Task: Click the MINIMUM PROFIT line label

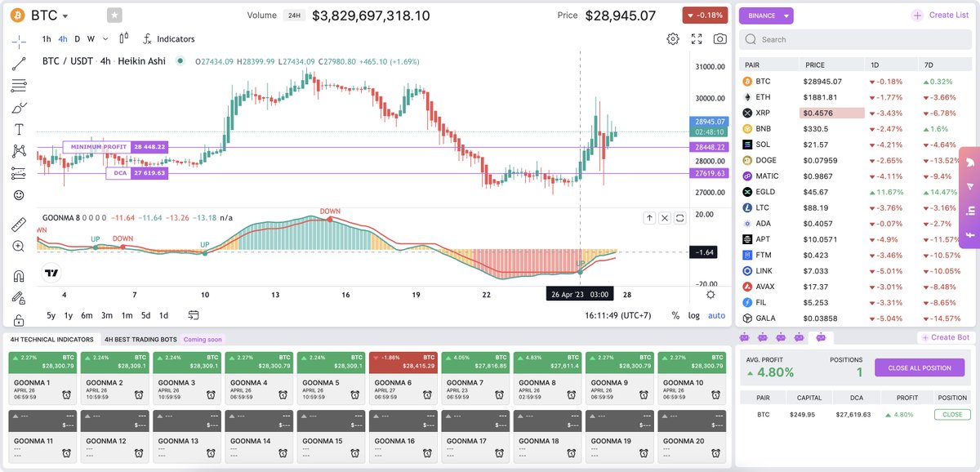Action: [115, 147]
